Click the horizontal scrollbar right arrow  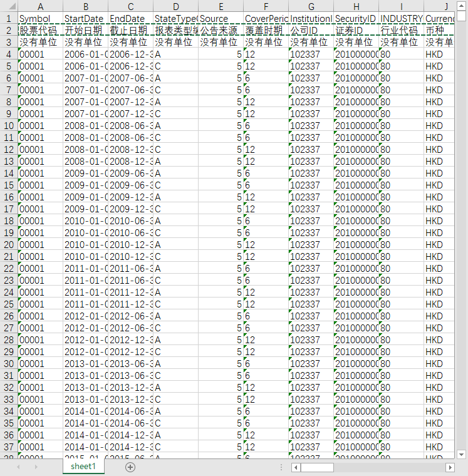[450, 467]
